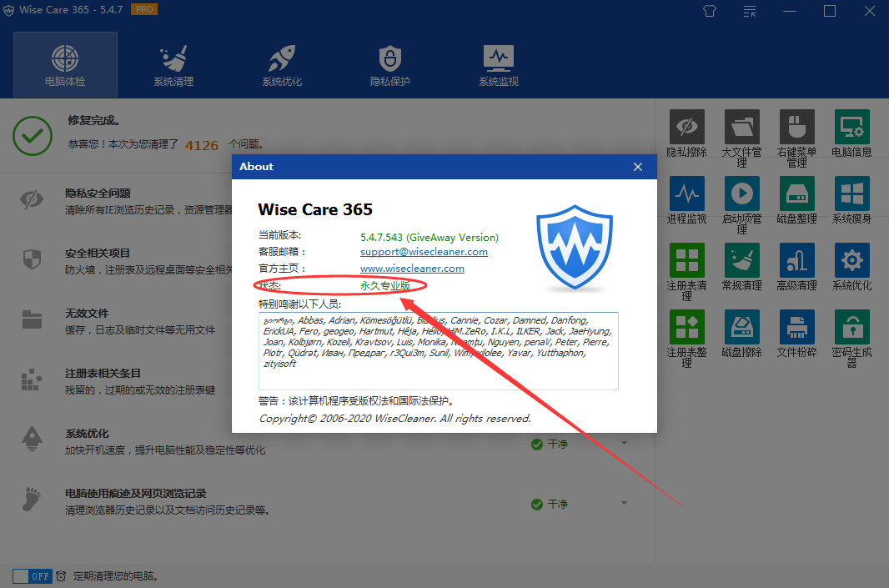Open 右键菜单管理 tool
The image size is (889, 588).
pos(796,138)
